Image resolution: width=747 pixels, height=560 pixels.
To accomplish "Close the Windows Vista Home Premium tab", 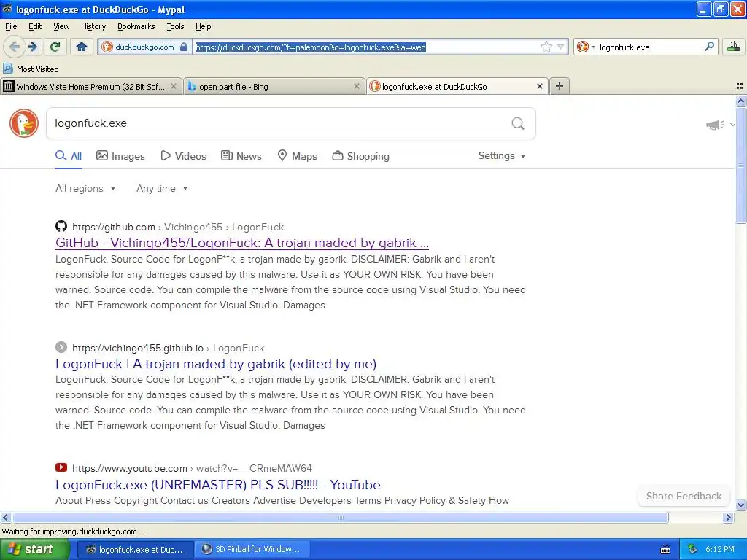I will [174, 86].
